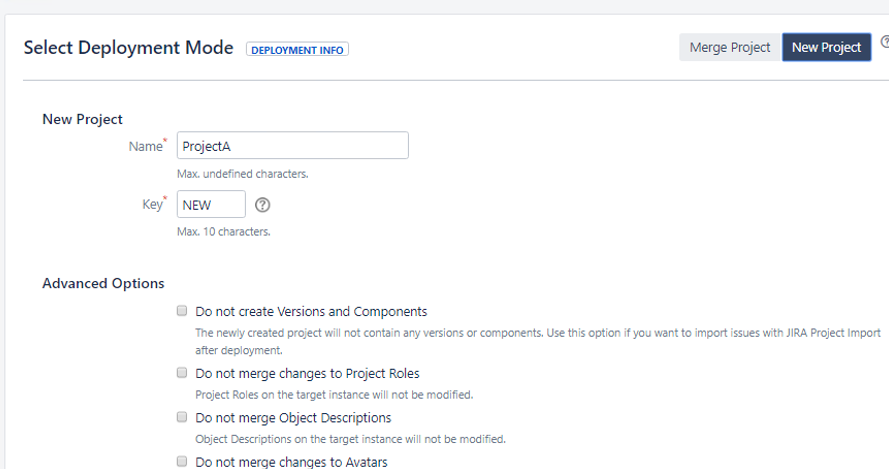This screenshot has width=889, height=469.
Task: Focus the Key field containing NEW
Action: [x=211, y=205]
